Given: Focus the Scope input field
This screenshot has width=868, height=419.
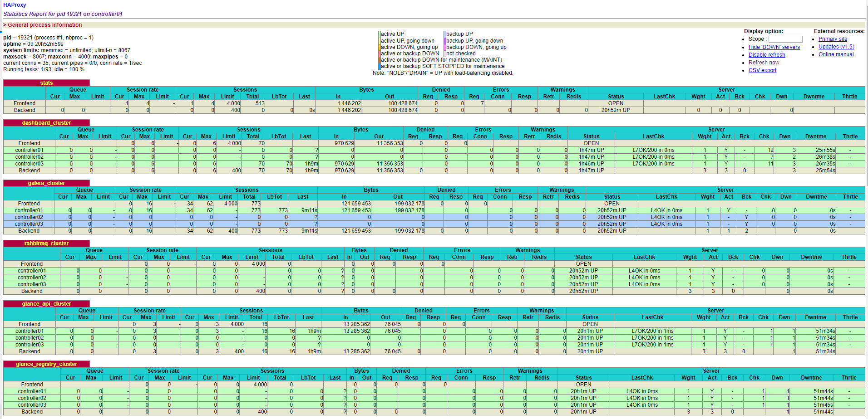Looking at the screenshot, I should pyautogui.click(x=785, y=39).
